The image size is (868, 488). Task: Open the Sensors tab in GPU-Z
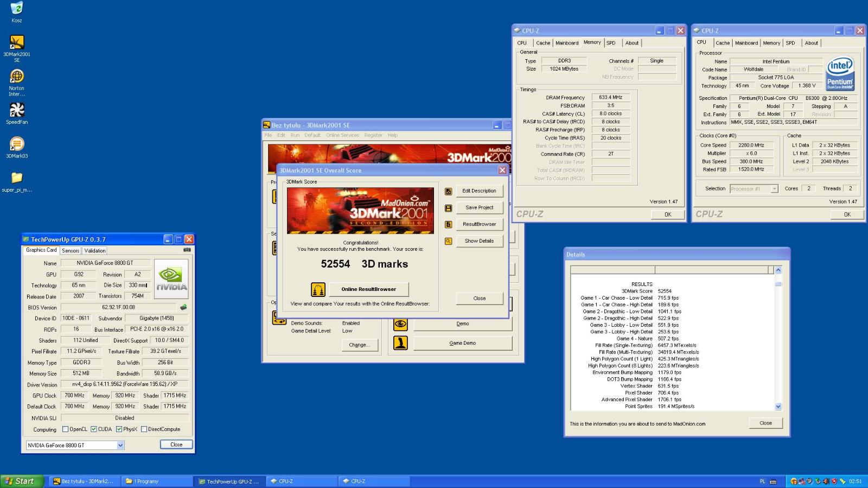[x=71, y=251]
